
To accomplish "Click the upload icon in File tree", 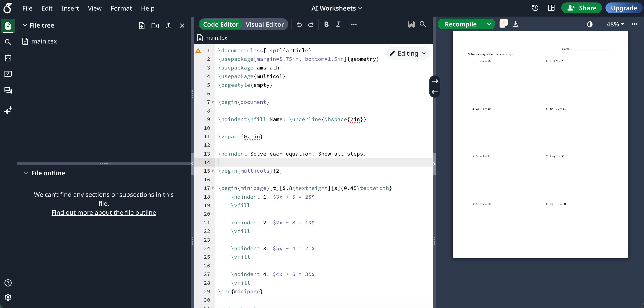I will pyautogui.click(x=169, y=26).
